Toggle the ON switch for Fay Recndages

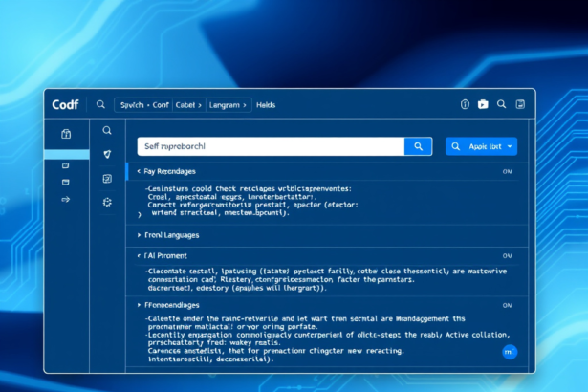508,172
